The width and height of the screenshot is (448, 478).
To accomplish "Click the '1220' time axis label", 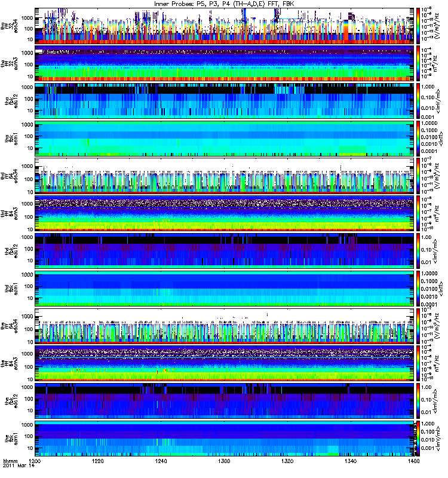I will pos(98,461).
